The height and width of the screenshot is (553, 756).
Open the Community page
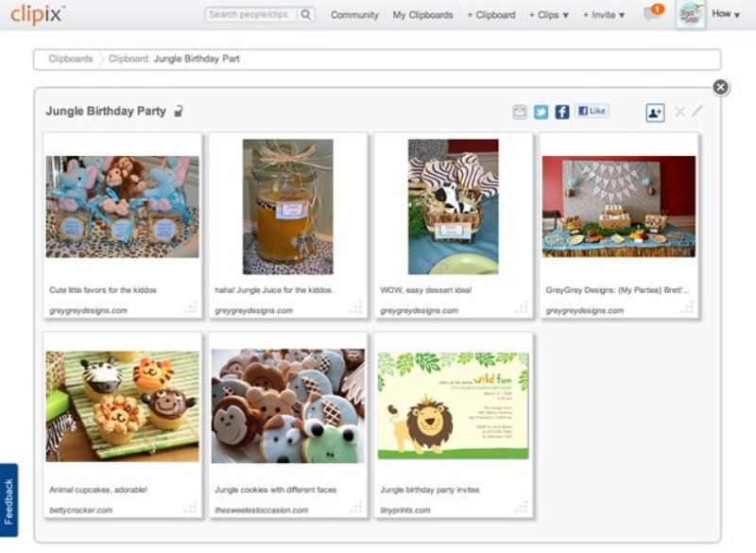pyautogui.click(x=354, y=15)
